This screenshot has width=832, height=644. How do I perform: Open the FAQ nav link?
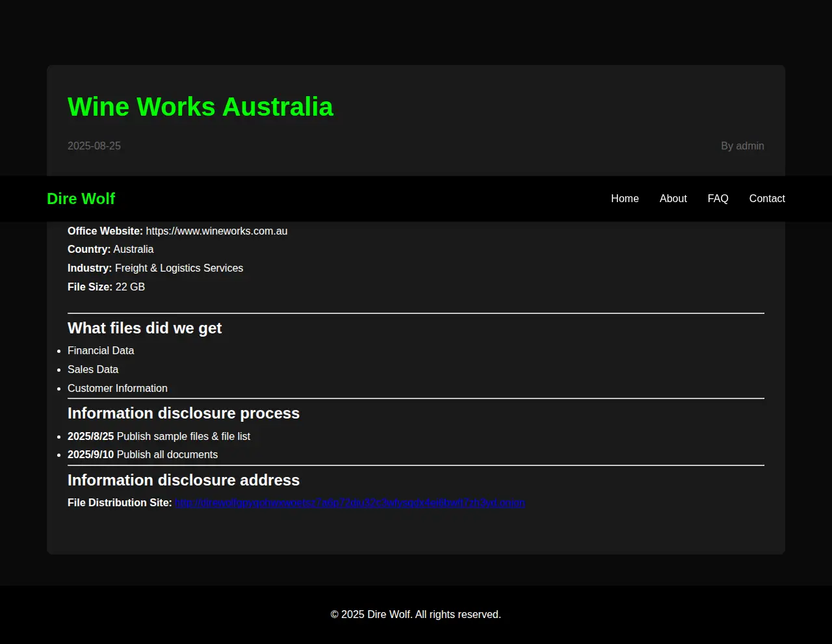point(718,199)
